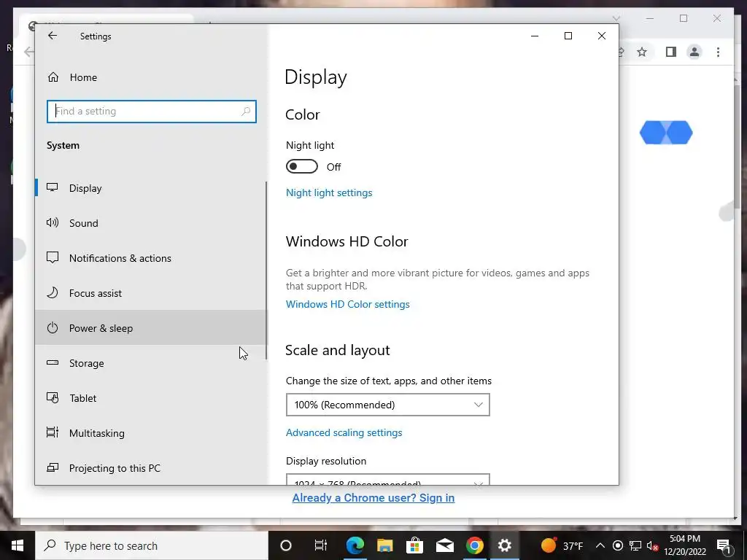Open Microsoft Store from the taskbar
The width and height of the screenshot is (747, 560).
tap(415, 545)
